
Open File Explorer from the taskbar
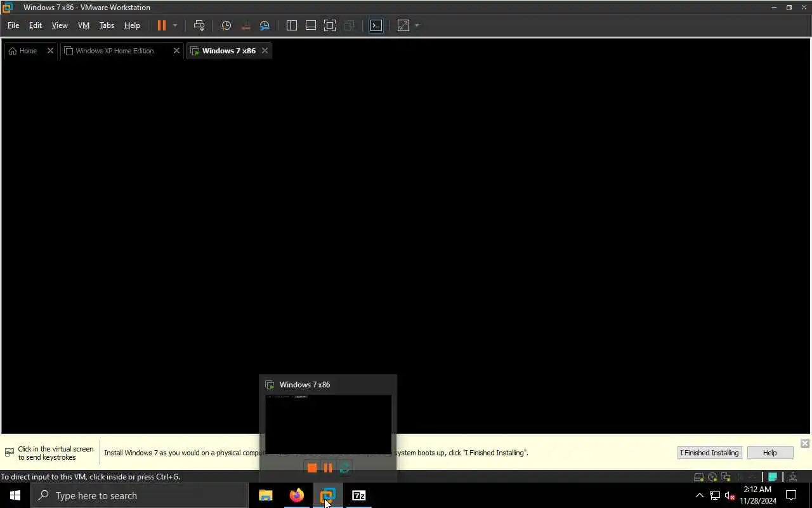pyautogui.click(x=265, y=495)
